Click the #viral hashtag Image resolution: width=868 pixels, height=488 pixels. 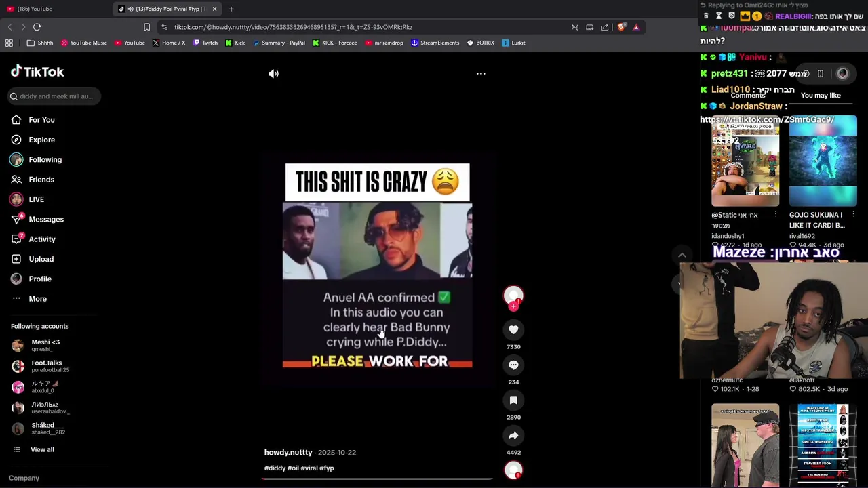309,468
